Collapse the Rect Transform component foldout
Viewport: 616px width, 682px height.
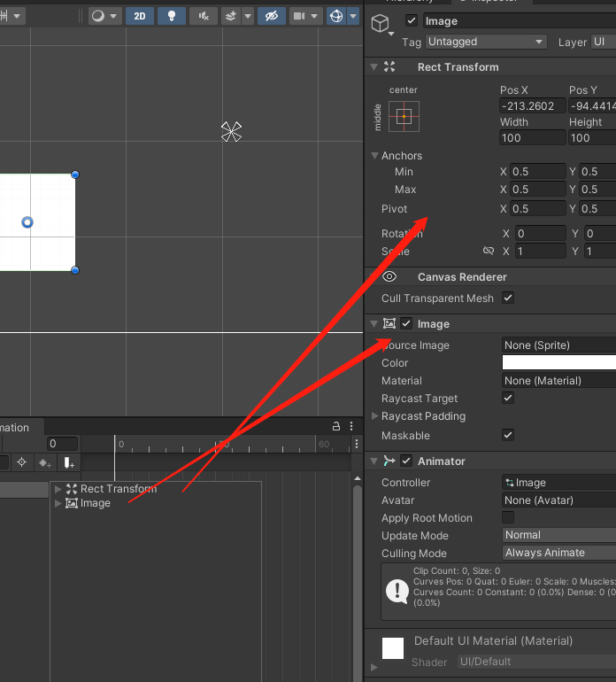tap(373, 67)
